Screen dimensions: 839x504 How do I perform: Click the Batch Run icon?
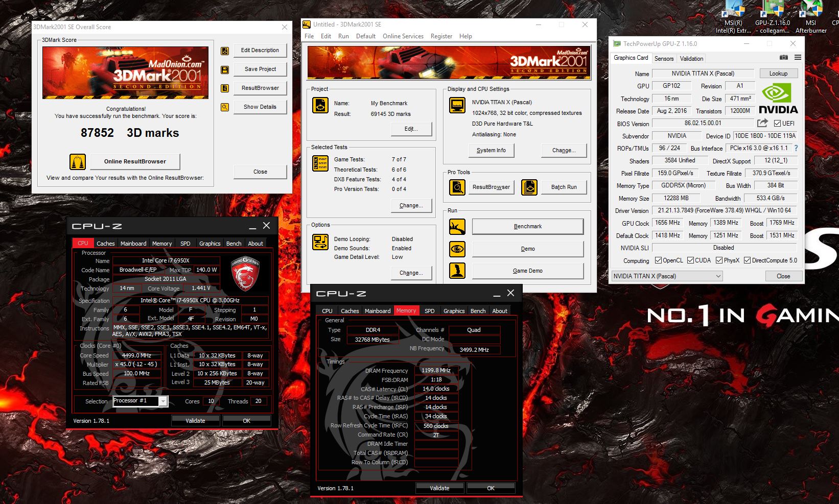[x=529, y=187]
